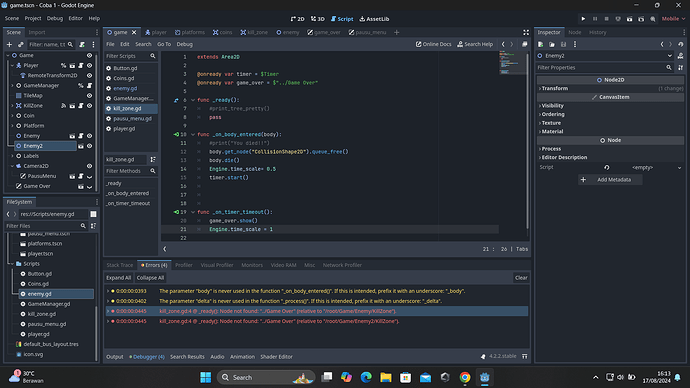Go to next script edit location
This screenshot has height=388, width=690.
[x=511, y=44]
